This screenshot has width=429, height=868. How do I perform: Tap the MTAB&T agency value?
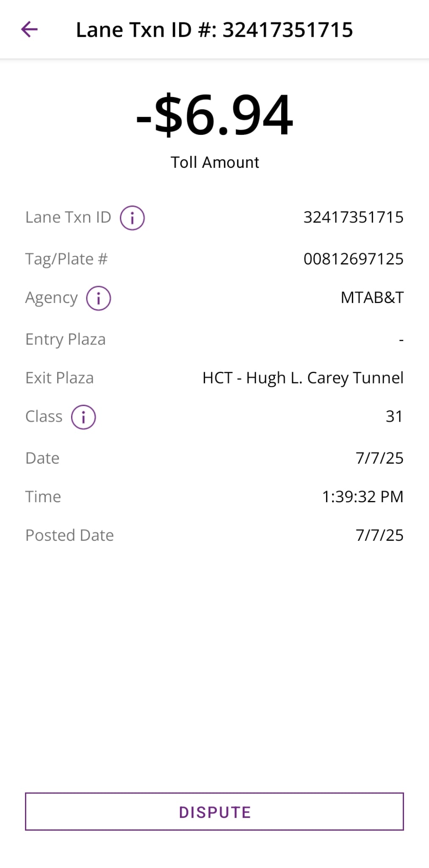[x=372, y=298]
